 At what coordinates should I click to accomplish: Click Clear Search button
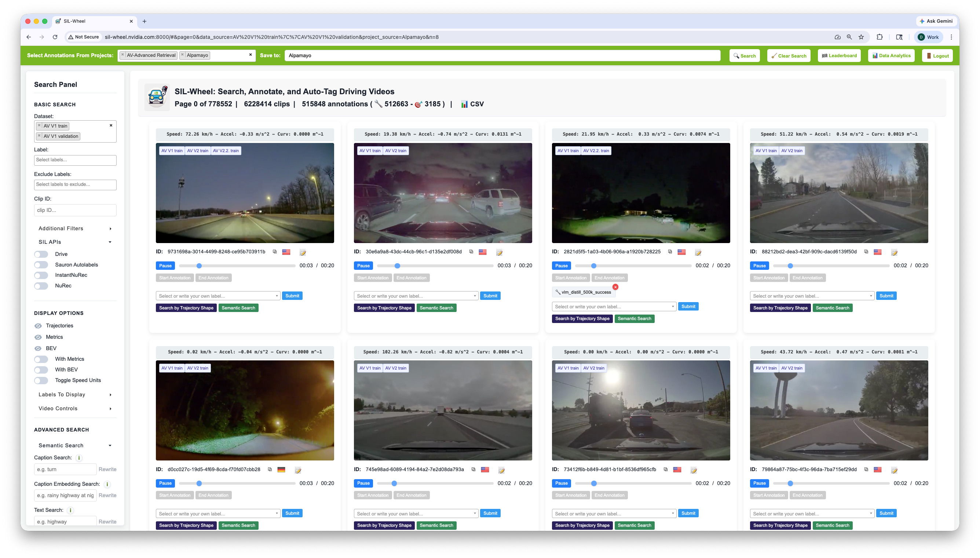pos(789,56)
